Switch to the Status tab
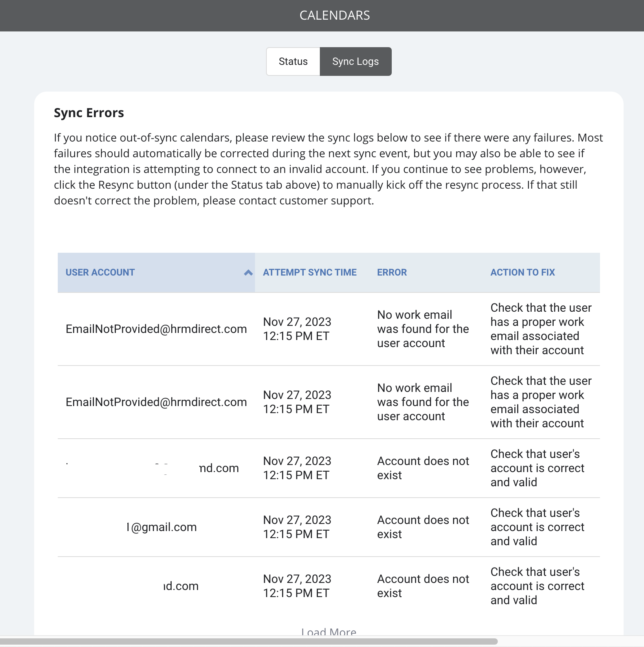 293,61
